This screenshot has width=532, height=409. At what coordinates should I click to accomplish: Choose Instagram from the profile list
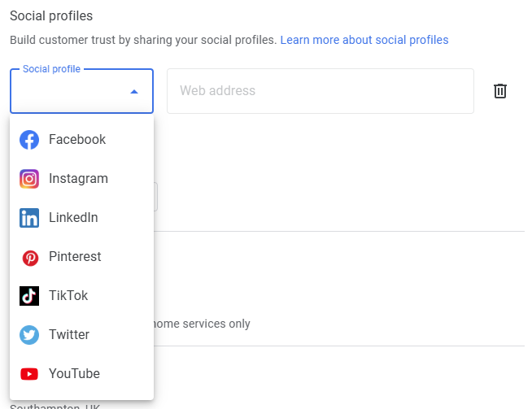[78, 179]
